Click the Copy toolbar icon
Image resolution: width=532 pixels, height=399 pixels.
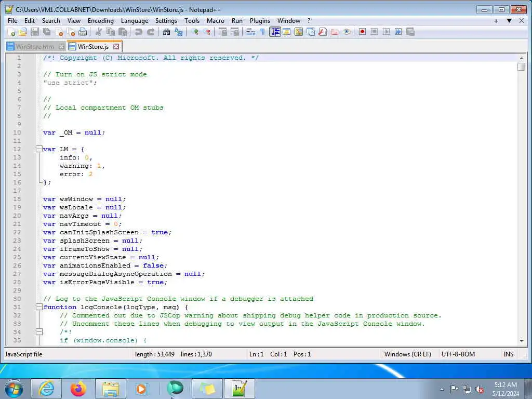click(111, 32)
